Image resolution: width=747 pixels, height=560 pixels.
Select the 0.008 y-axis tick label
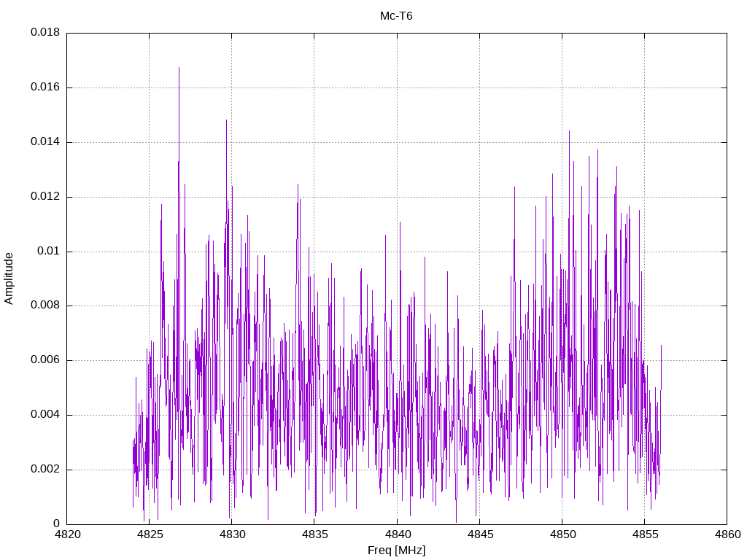click(45, 306)
